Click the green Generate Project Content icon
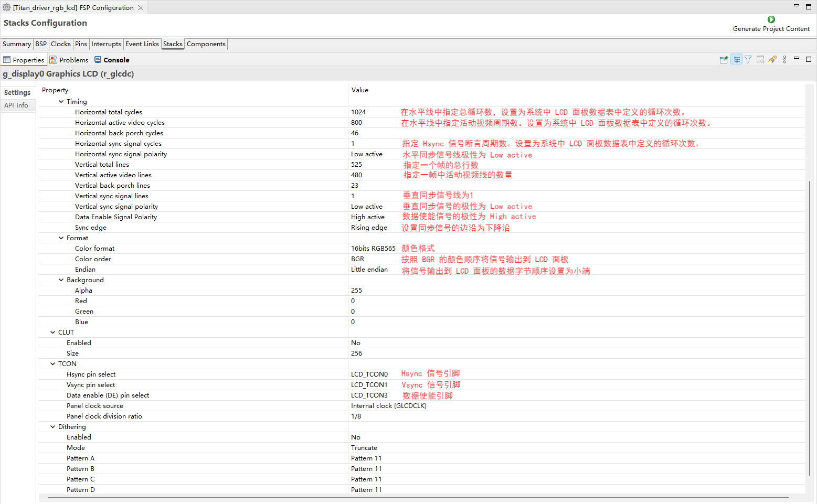 [771, 19]
